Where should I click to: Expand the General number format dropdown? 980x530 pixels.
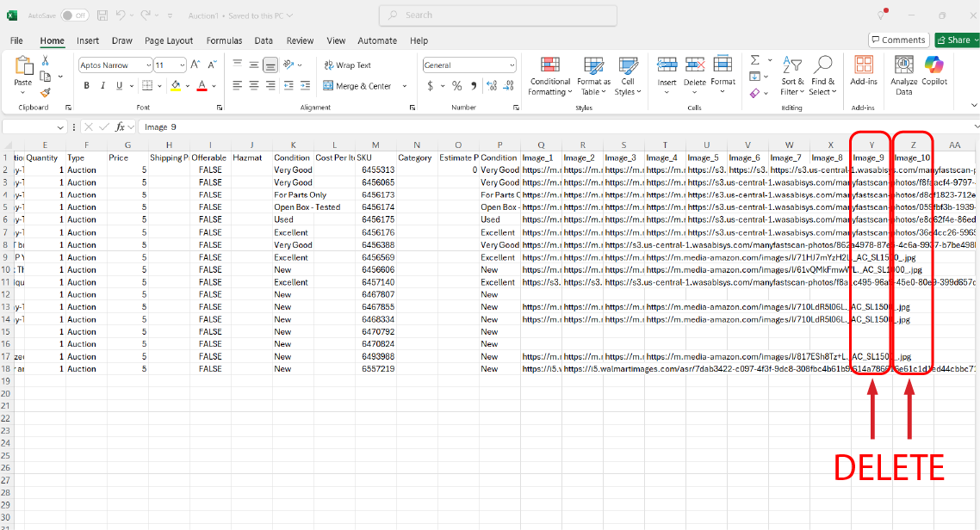[512, 65]
